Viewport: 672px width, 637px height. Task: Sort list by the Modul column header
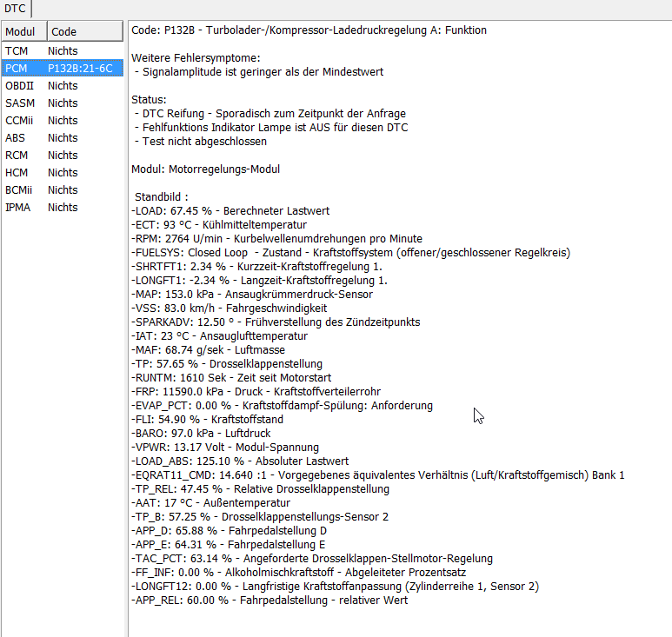coord(22,31)
